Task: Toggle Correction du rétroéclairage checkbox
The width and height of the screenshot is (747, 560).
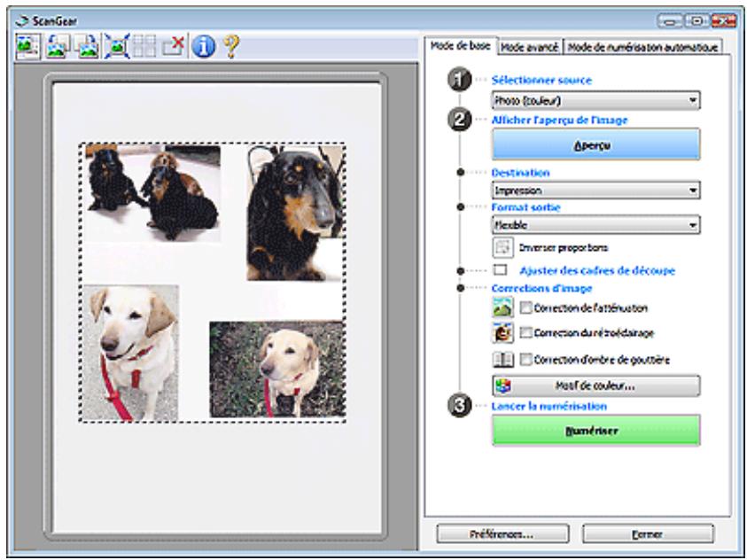Action: pos(526,333)
